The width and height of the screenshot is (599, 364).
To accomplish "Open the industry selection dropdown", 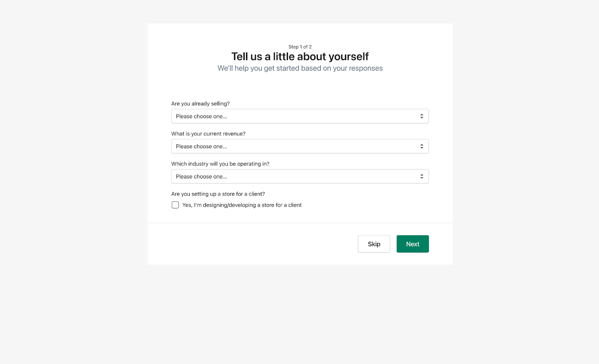I will 299,176.
